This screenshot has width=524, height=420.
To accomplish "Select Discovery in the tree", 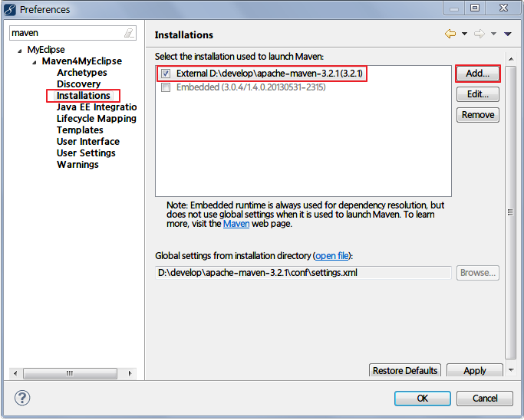I will point(78,84).
